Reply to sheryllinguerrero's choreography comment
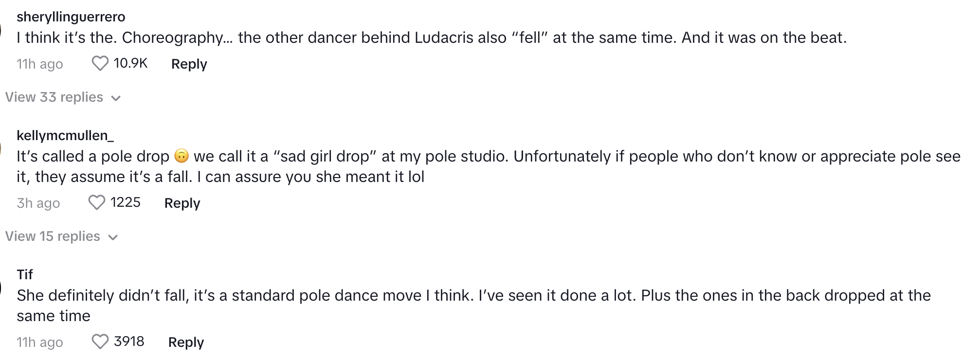This screenshot has width=980, height=360. coord(189,64)
